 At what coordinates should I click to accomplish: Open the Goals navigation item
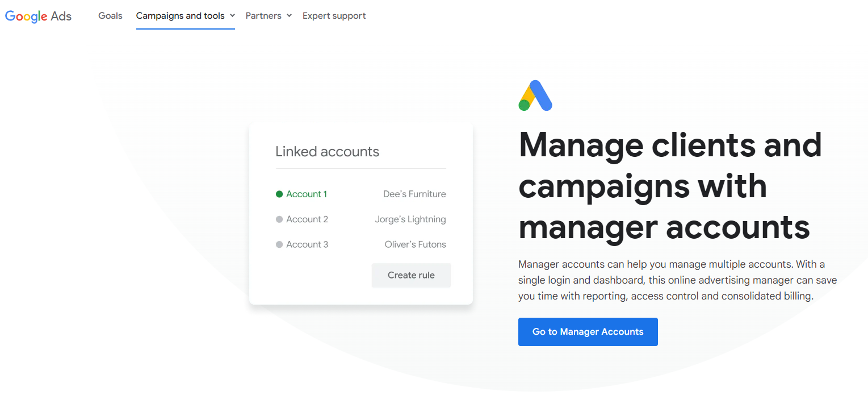(x=110, y=16)
